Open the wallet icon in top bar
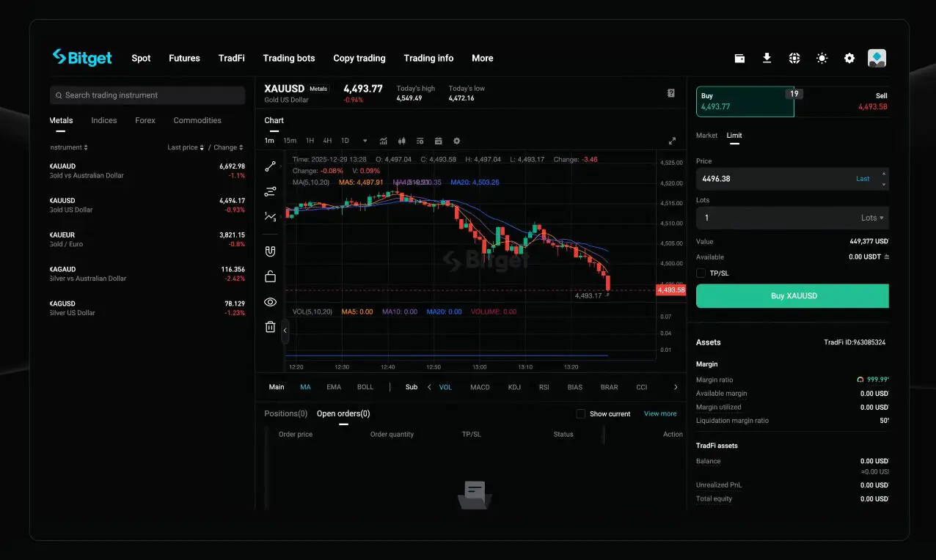 [739, 58]
